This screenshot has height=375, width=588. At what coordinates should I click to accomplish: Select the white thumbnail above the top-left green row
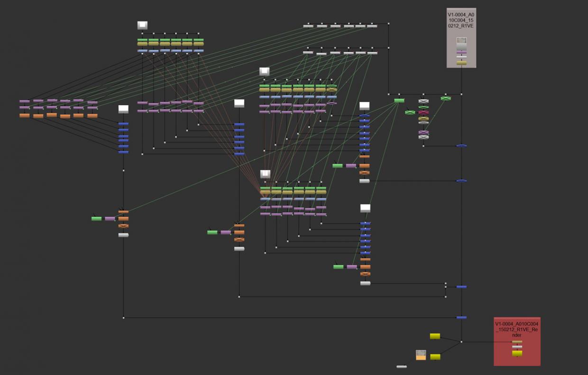pyautogui.click(x=143, y=25)
